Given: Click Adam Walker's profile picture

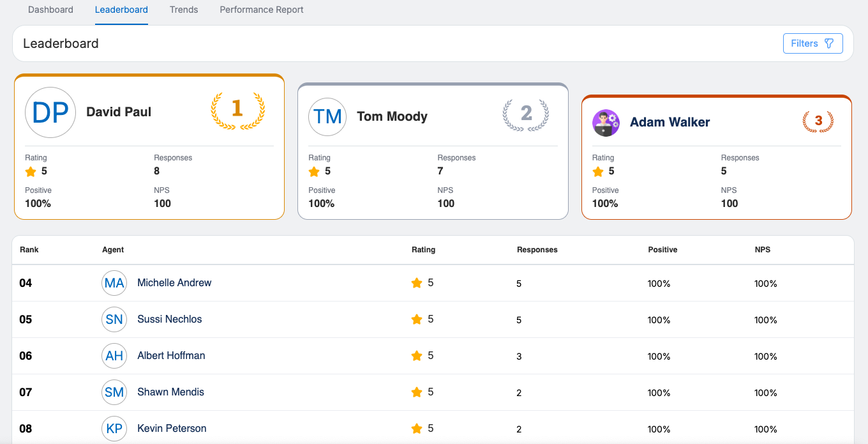Looking at the screenshot, I should pos(606,123).
